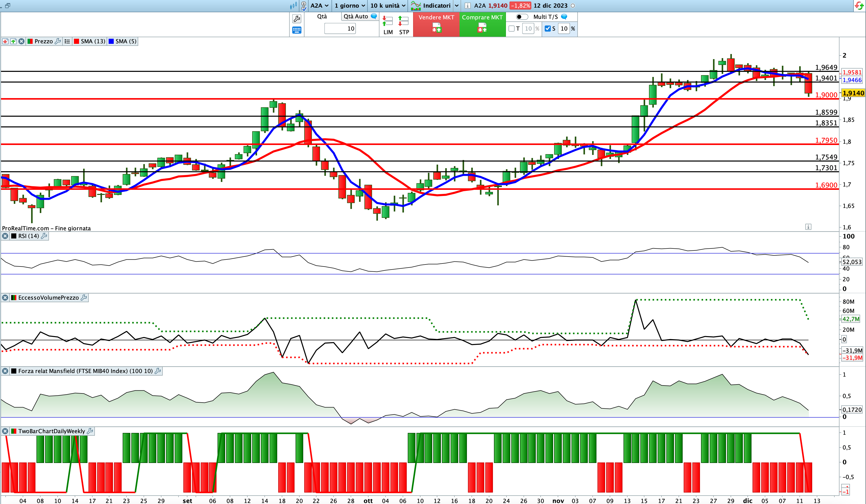Open the price panel indicator list icon
Image resolution: width=866 pixels, height=504 pixels.
tap(67, 41)
